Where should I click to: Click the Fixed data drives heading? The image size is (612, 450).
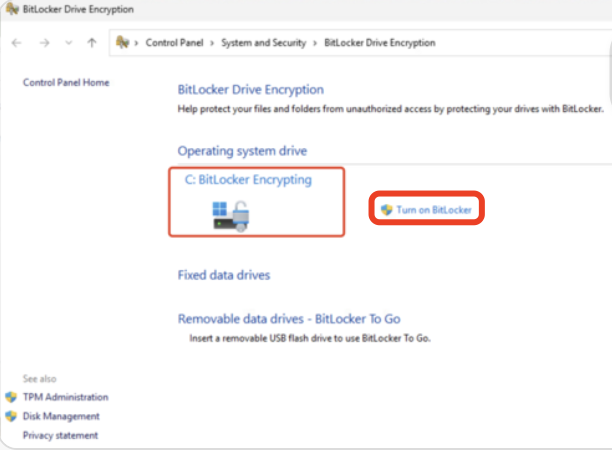224,275
